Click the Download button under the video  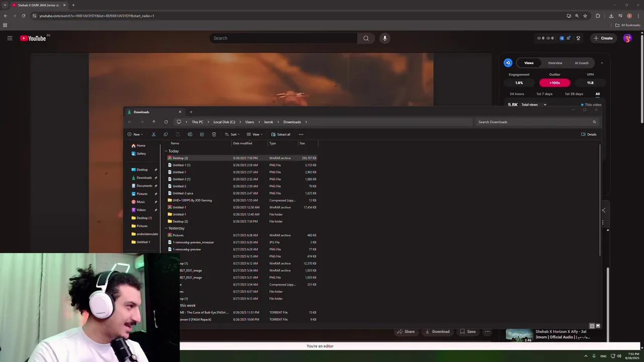pyautogui.click(x=437, y=331)
